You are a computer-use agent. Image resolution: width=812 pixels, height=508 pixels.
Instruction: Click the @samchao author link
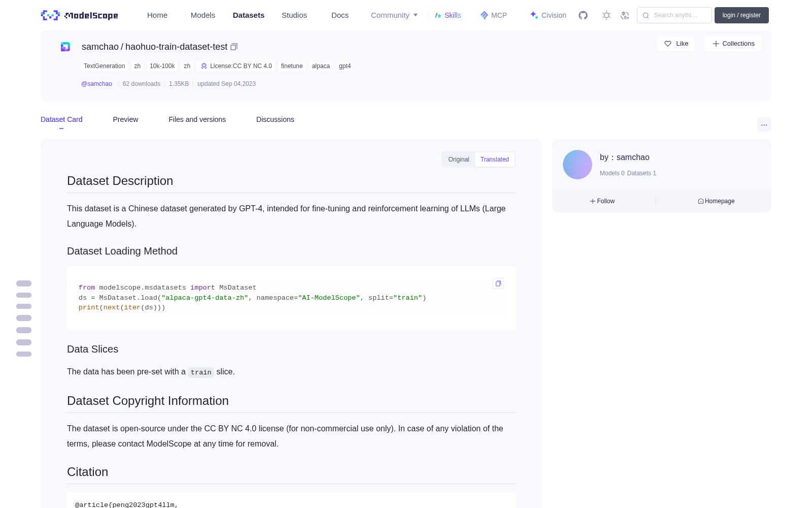point(96,84)
